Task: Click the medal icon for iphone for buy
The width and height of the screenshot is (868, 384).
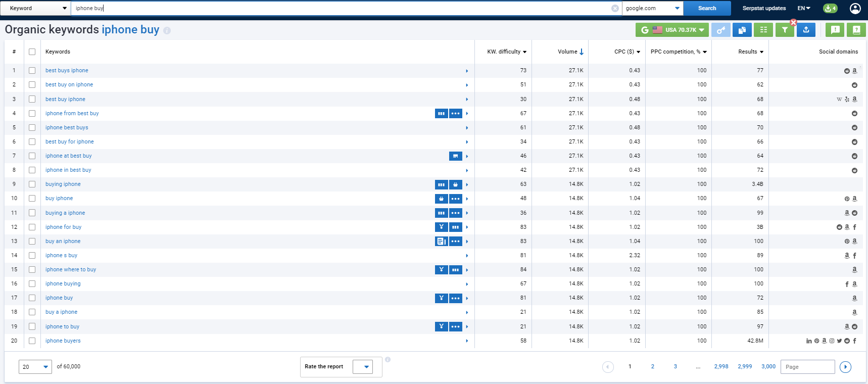Action: click(x=441, y=227)
